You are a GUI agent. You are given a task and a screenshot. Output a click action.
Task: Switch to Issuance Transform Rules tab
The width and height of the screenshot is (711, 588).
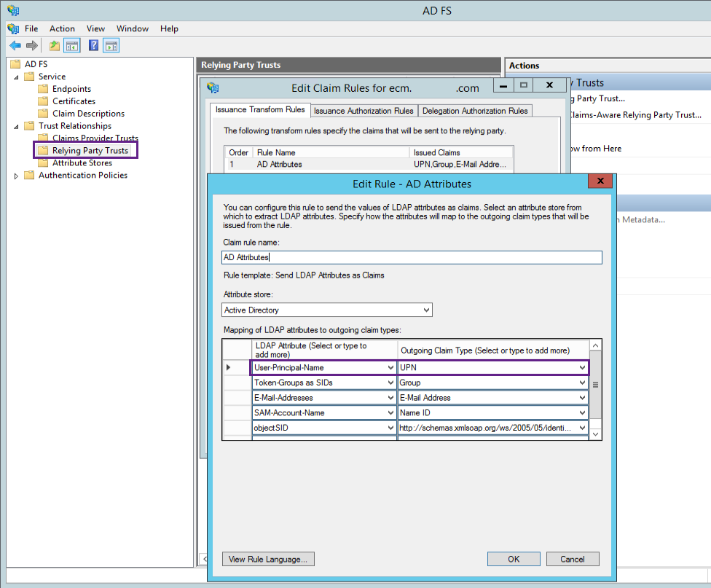pos(260,110)
